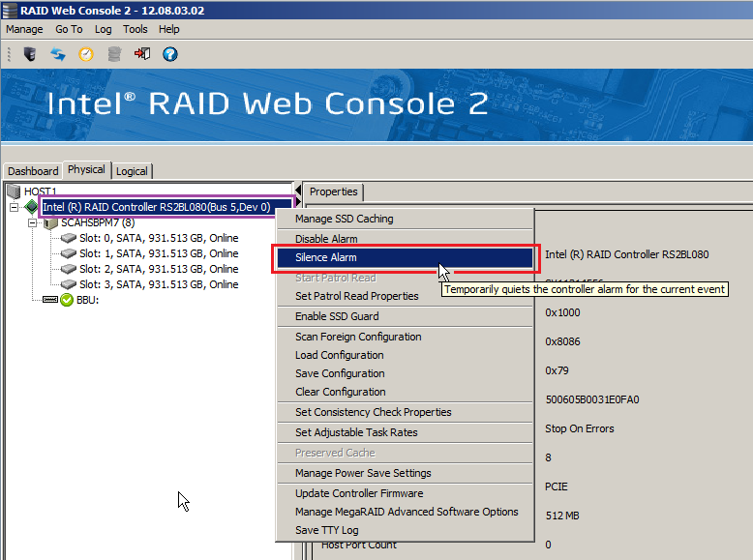Collapse the SCAHSBPM7 enclosure node
The height and width of the screenshot is (560, 753).
point(32,222)
